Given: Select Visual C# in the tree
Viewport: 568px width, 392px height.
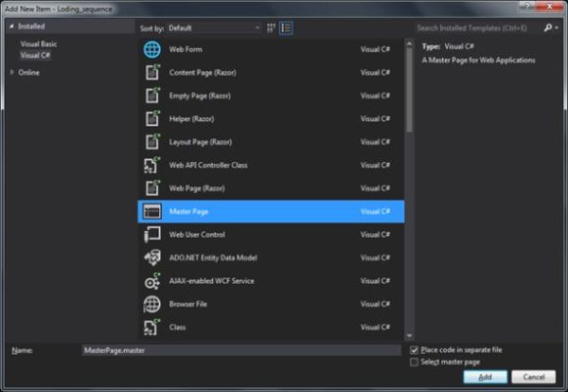Looking at the screenshot, I should click(x=35, y=56).
